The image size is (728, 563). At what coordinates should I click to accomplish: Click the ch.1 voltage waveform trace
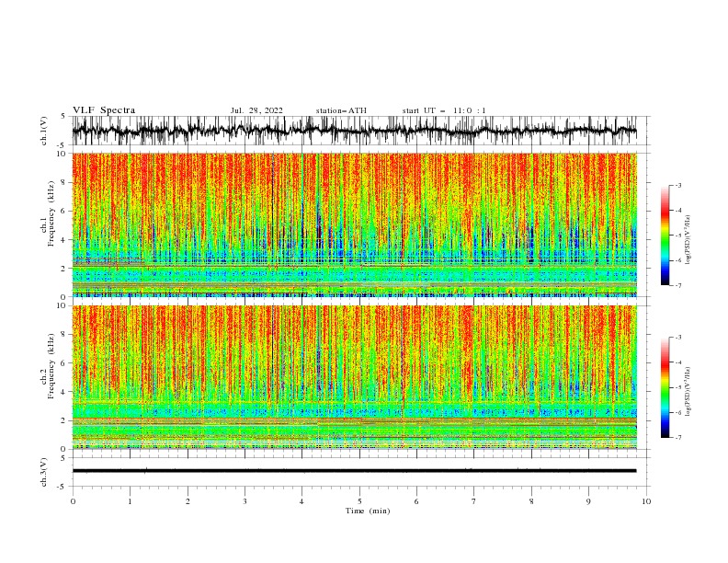[x=354, y=131]
